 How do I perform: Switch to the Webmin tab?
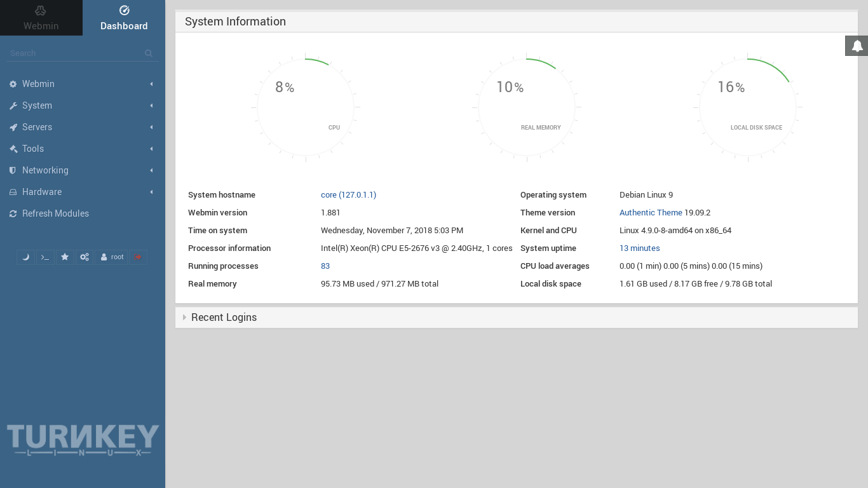pyautogui.click(x=41, y=18)
